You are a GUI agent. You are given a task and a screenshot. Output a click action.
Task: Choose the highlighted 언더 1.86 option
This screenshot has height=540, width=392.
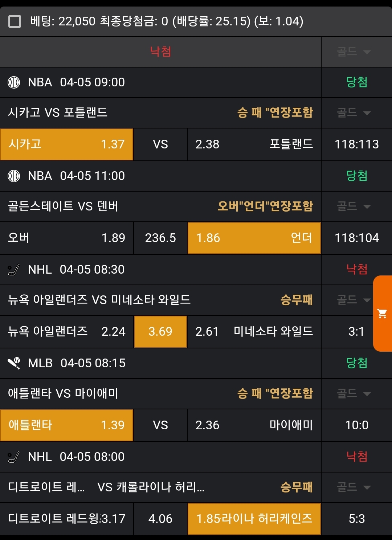254,238
